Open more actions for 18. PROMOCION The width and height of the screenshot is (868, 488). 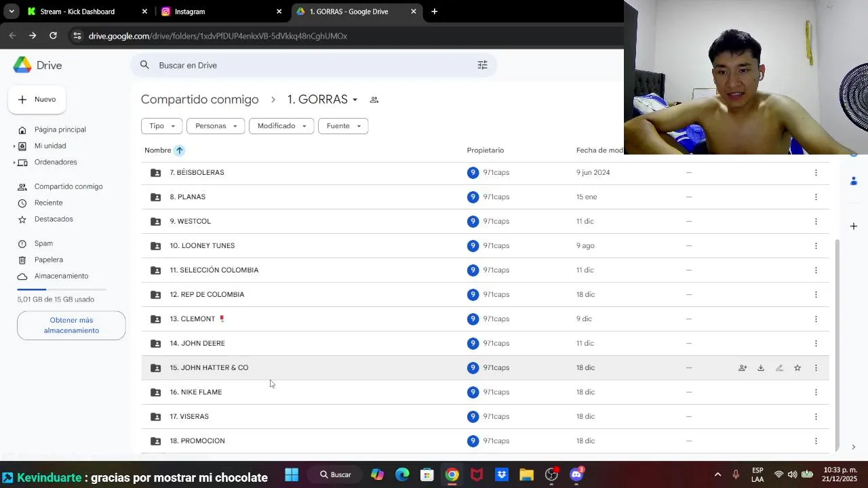816,441
